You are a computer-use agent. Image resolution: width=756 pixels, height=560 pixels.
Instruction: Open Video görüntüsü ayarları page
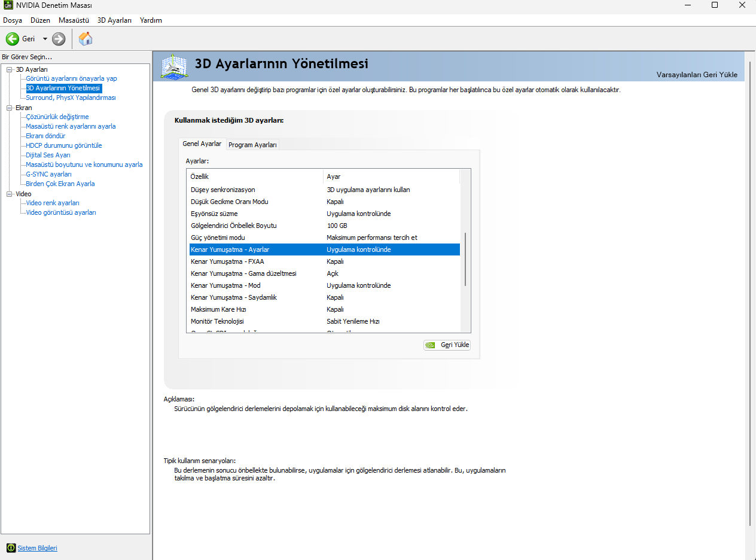61,212
